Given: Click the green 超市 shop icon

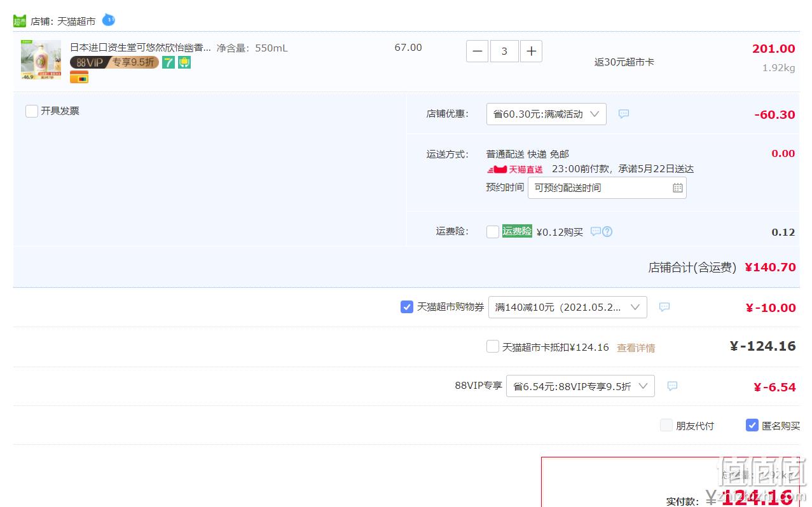Looking at the screenshot, I should pyautogui.click(x=20, y=21).
